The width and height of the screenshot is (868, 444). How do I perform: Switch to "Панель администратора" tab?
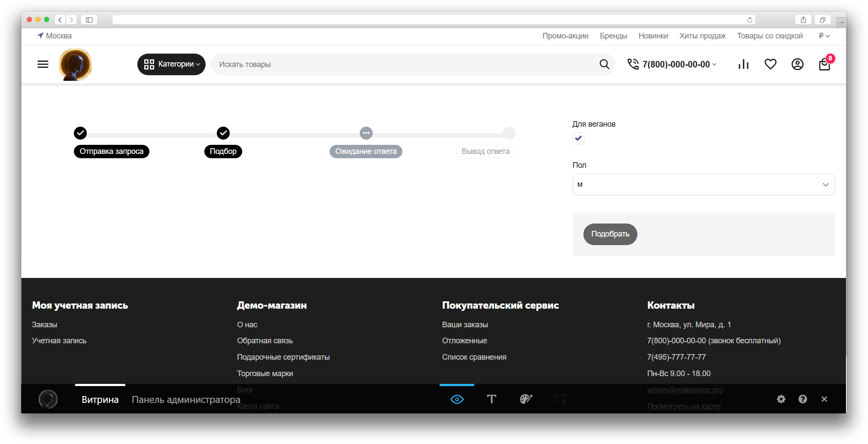click(186, 399)
